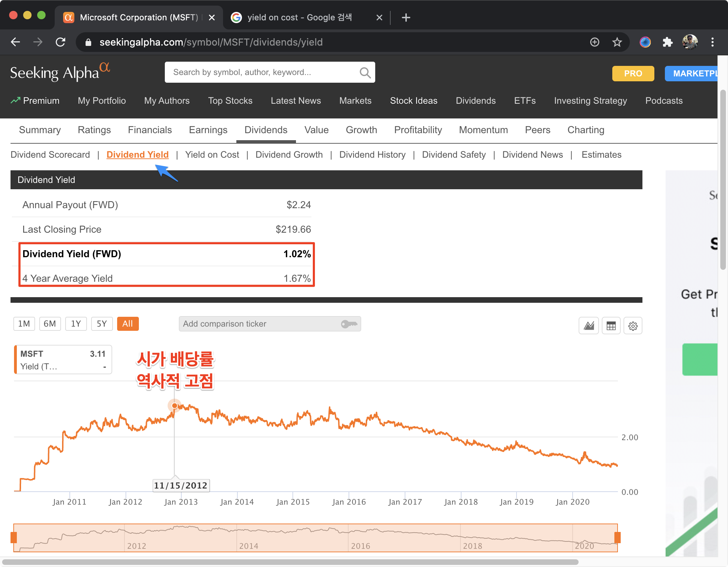Click the browser reload icon
The image size is (728, 567).
click(61, 42)
